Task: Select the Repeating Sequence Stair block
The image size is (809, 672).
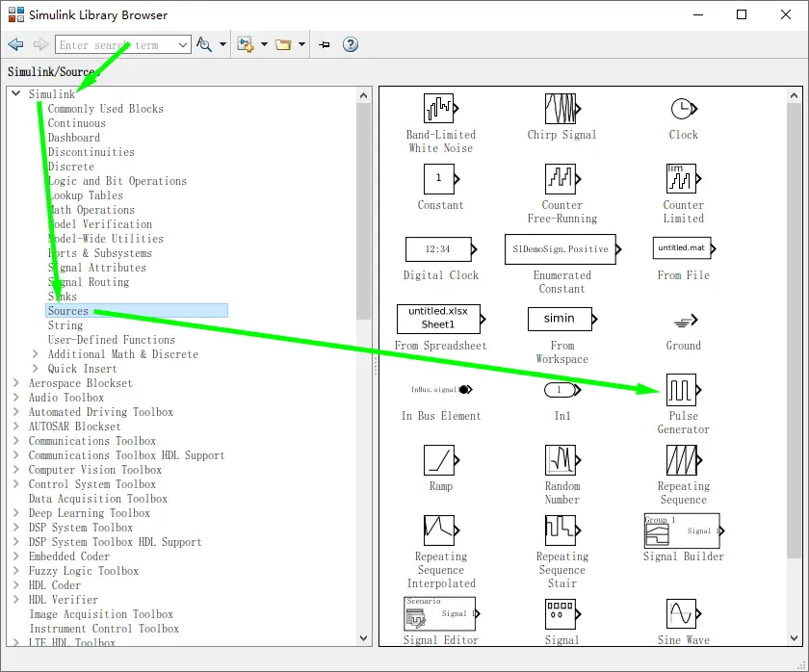Action: coord(562,530)
